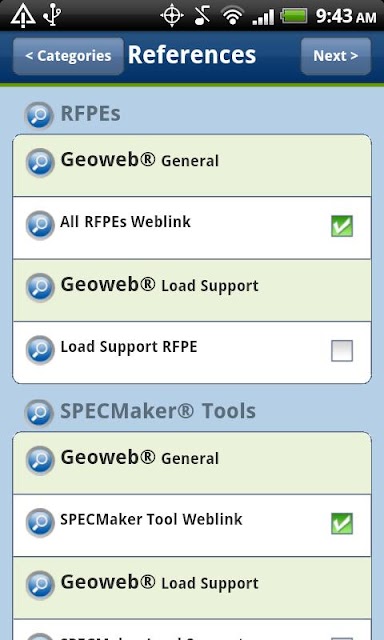The height and width of the screenshot is (640, 384).
Task: Tap the magnifier icon beside RFPEs heading
Action: 39,116
